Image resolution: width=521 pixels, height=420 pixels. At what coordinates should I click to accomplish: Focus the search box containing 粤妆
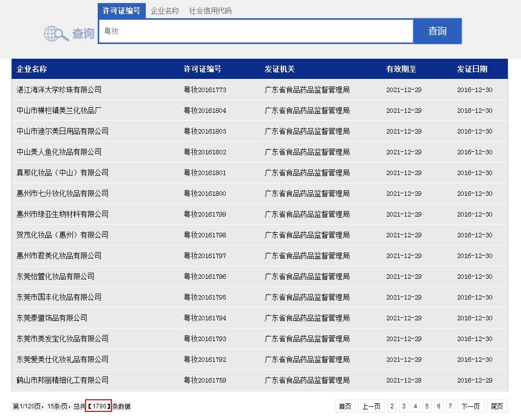pos(256,31)
